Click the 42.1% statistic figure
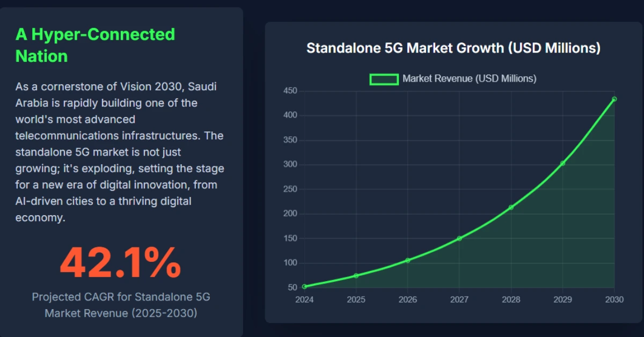This screenshot has width=644, height=337. click(x=120, y=263)
